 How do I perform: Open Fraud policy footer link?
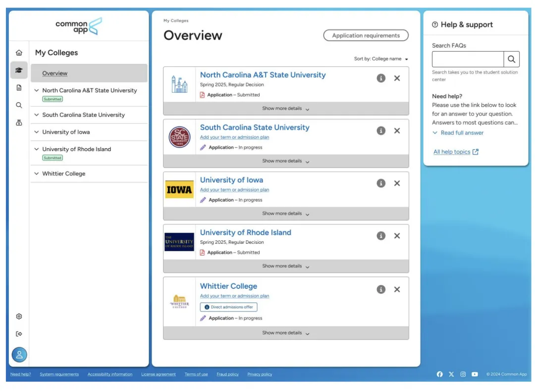[227, 374]
